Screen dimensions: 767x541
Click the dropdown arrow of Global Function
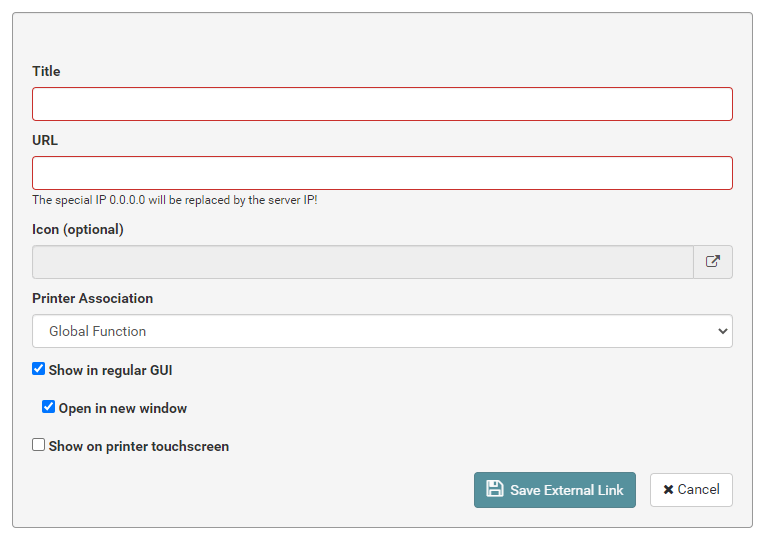723,331
